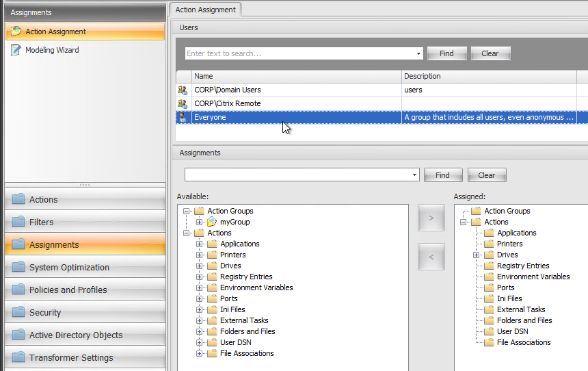Expand Available Ini Files node
This screenshot has height=371, width=588.
point(199,309)
